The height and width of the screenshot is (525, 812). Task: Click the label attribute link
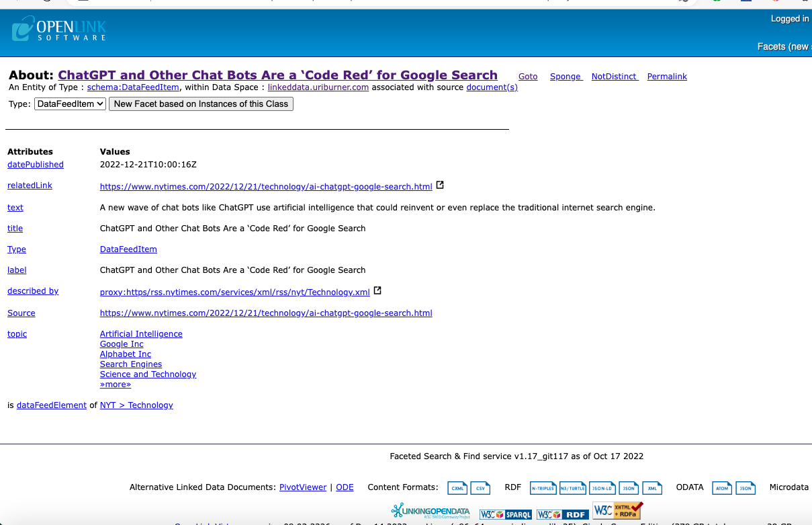[x=17, y=270]
